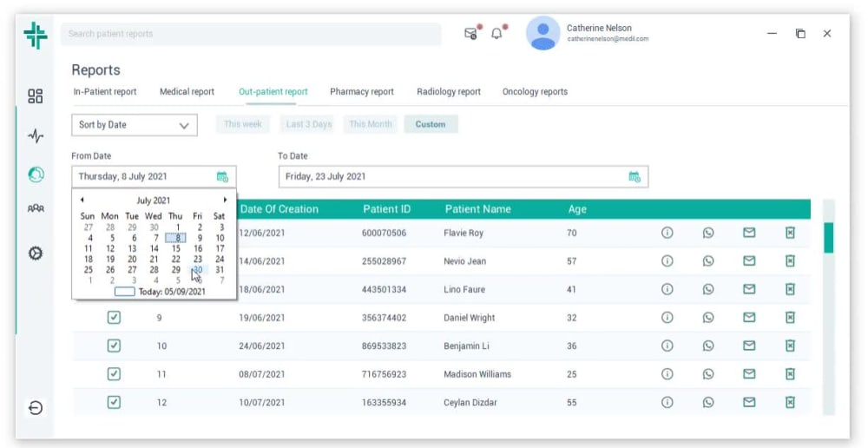Pick July 15 in the calendar
The height and width of the screenshot is (448, 868).
175,248
